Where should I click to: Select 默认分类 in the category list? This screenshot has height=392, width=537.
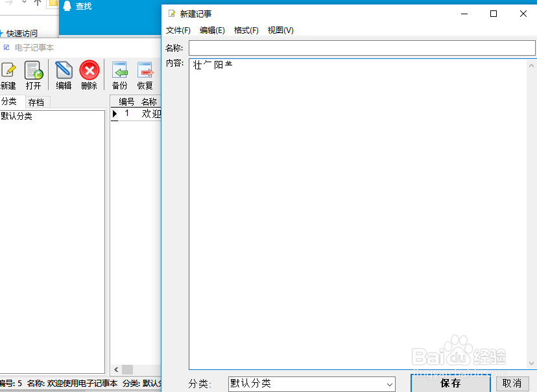click(16, 116)
